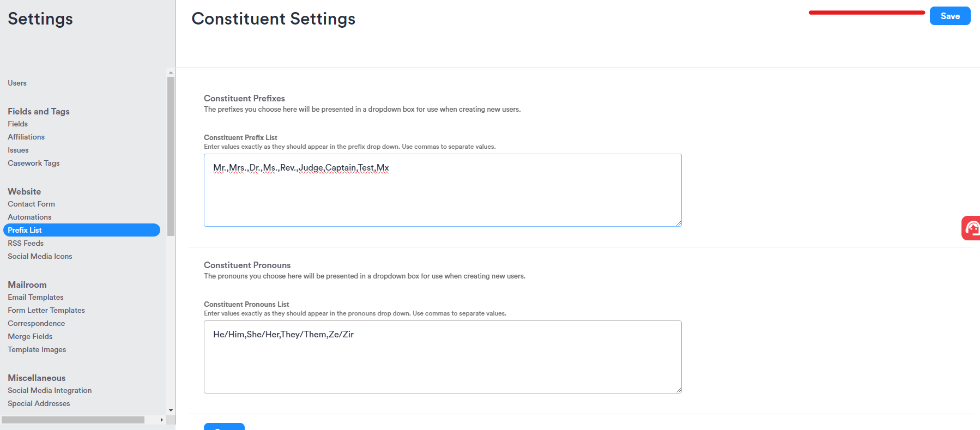Open the Email Templates settings
Screen dimensions: 980x430
(x=35, y=297)
